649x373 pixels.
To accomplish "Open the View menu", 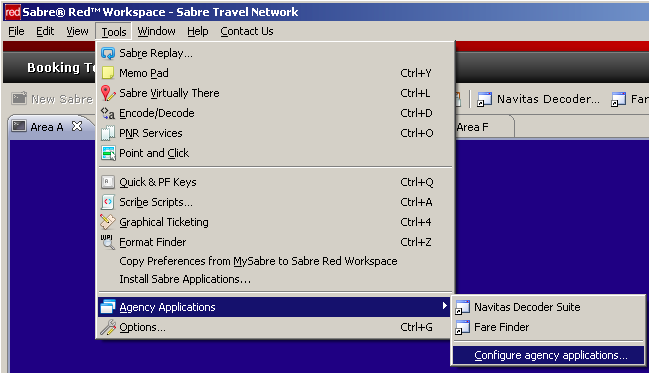I will pos(77,31).
